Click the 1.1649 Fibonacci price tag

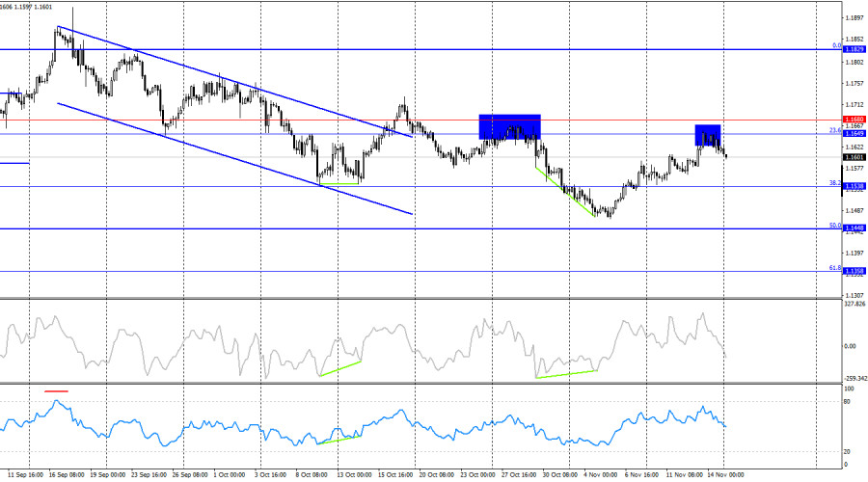pyautogui.click(x=853, y=133)
